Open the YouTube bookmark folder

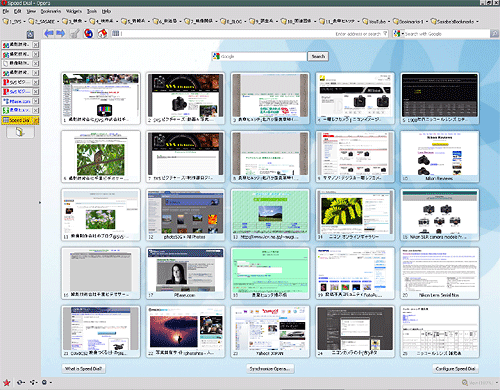375,21
